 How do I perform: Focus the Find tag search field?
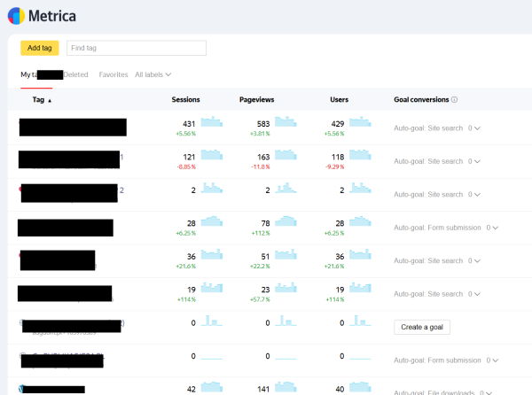[x=137, y=48]
